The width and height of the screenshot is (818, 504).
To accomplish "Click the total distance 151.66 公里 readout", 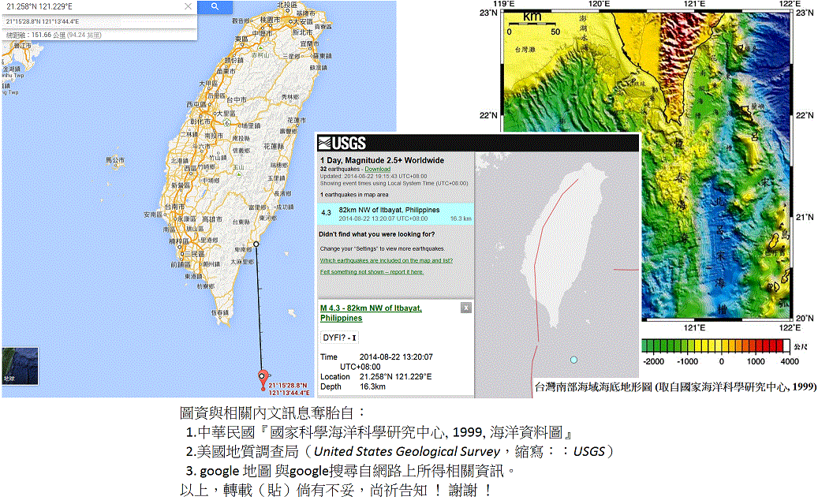I will click(54, 35).
